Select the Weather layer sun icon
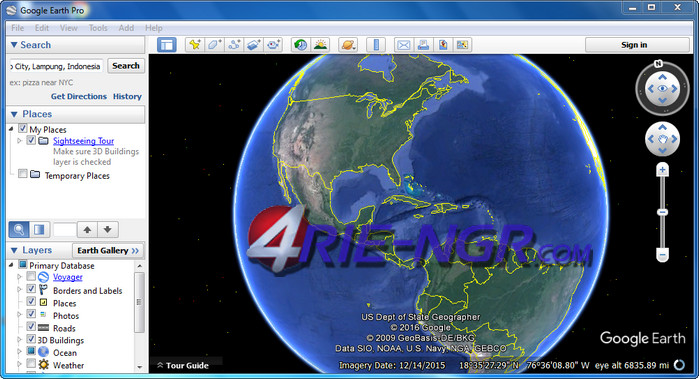This screenshot has height=379, width=699. [x=43, y=365]
